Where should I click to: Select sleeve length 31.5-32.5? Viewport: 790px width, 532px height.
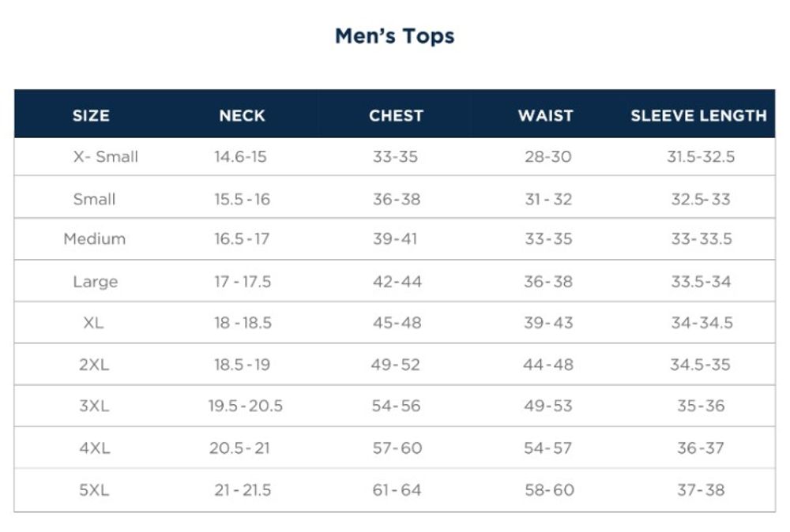pyautogui.click(x=701, y=157)
